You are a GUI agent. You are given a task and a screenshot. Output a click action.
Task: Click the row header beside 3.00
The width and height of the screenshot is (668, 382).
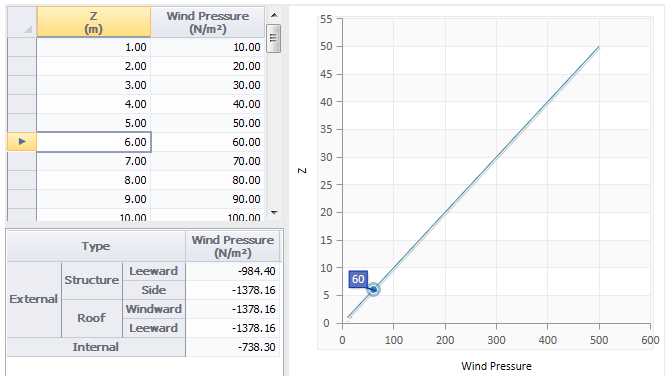tap(22, 85)
